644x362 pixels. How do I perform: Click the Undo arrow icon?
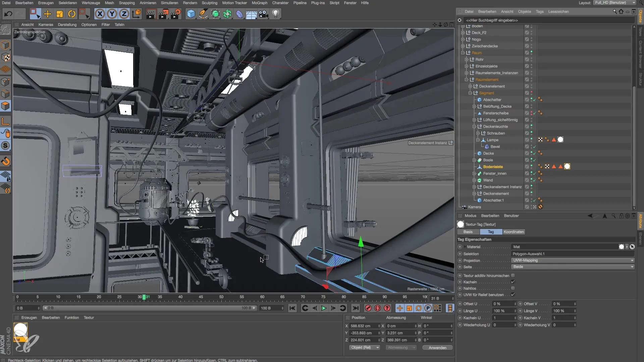8,14
